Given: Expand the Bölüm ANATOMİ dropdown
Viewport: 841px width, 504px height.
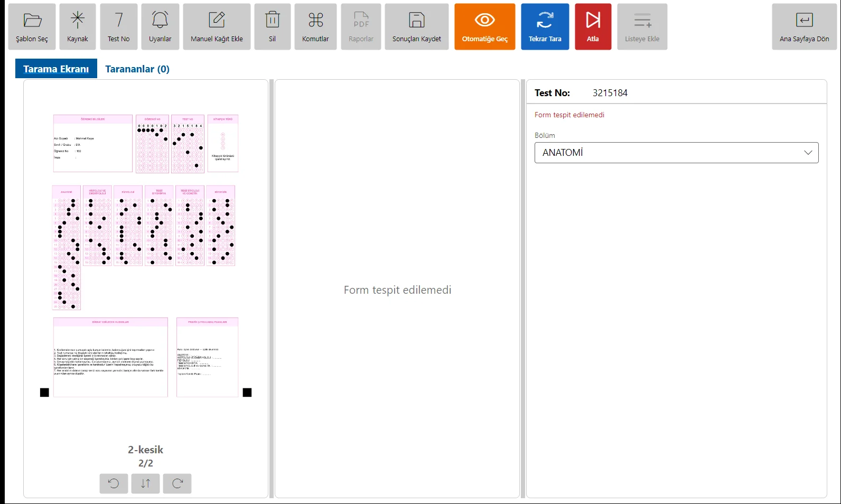Looking at the screenshot, I should 677,153.
